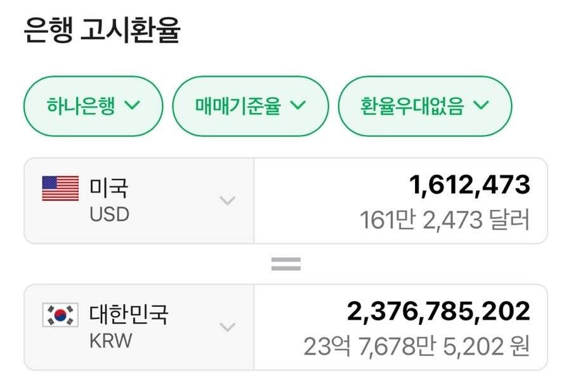Open the 하나은행 bank selector
The height and width of the screenshot is (392, 571).
pos(93,106)
